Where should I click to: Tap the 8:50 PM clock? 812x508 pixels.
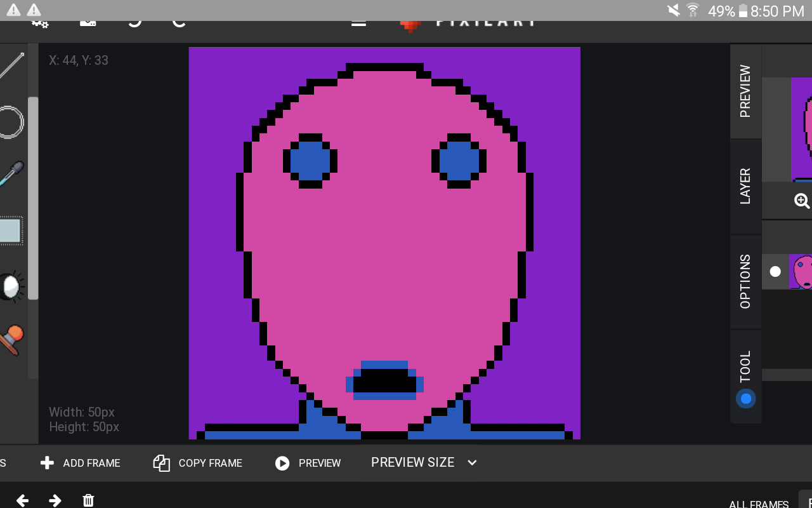pyautogui.click(x=777, y=11)
